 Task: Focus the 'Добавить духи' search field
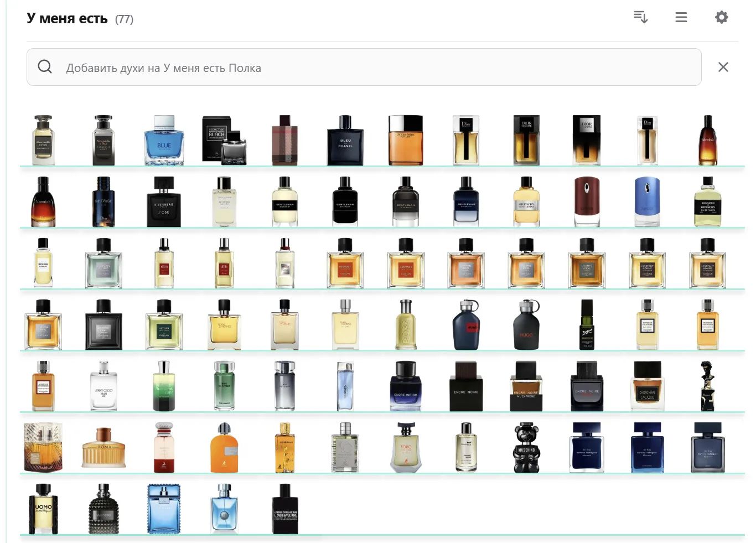point(364,67)
